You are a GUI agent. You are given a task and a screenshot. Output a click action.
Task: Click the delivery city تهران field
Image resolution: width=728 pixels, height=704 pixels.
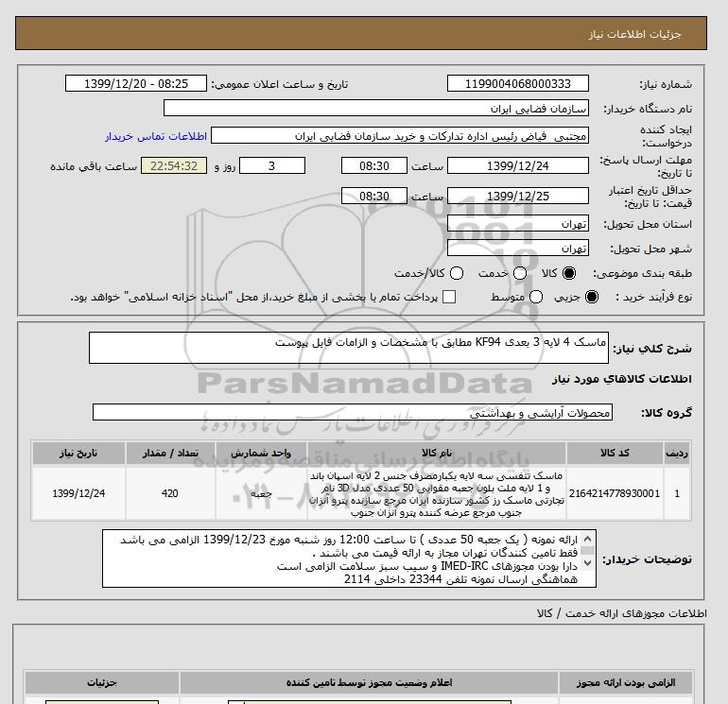518,249
